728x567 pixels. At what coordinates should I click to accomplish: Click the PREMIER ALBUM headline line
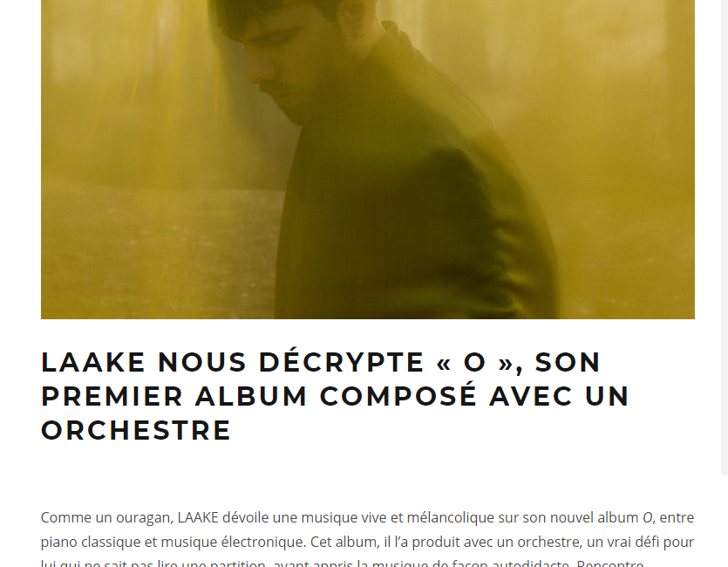[x=335, y=396]
